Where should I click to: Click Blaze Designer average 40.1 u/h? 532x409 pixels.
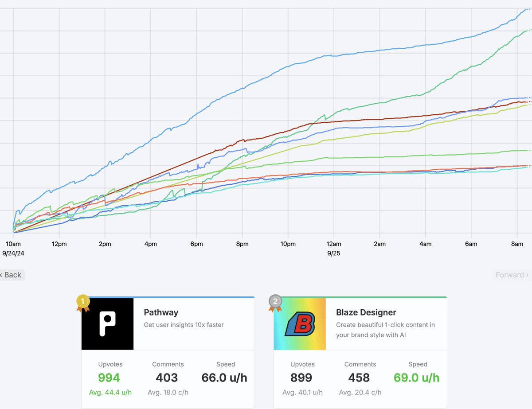pos(303,393)
